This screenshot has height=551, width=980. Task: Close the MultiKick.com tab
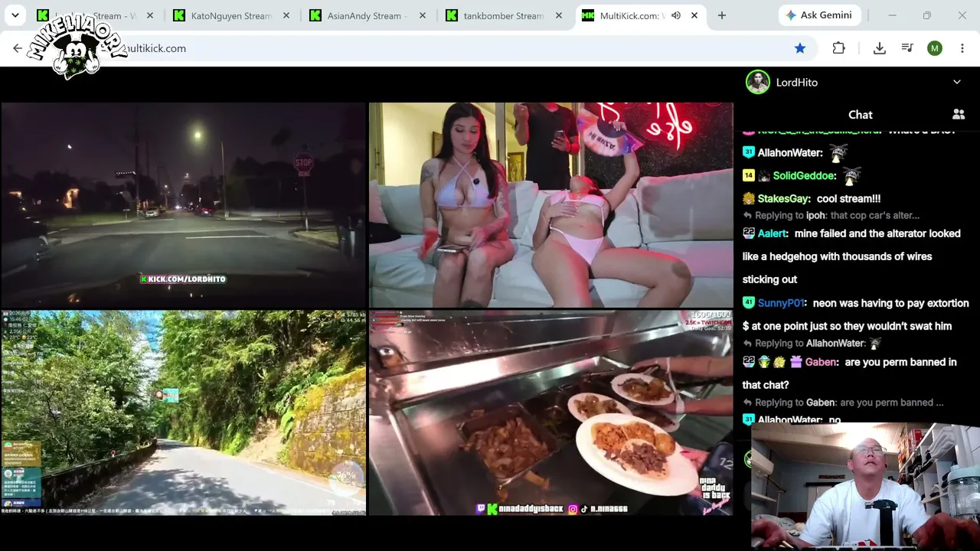coord(695,15)
